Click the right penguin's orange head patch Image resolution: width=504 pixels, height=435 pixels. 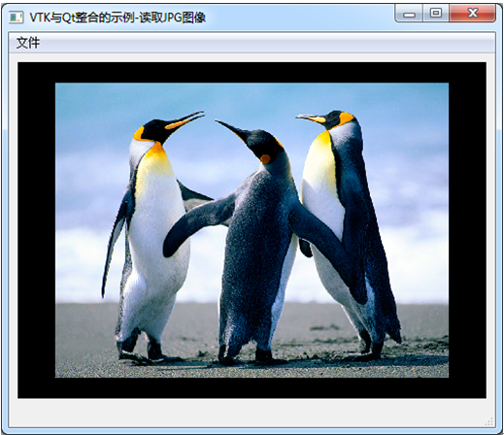click(x=346, y=118)
